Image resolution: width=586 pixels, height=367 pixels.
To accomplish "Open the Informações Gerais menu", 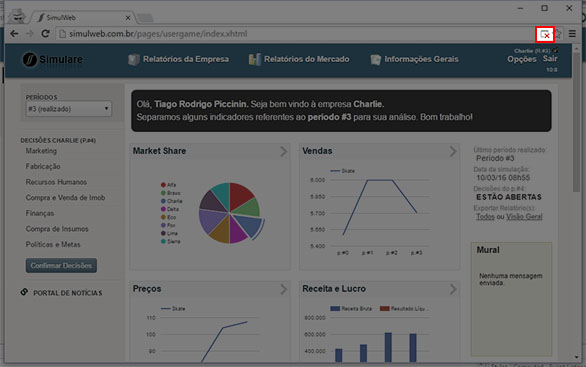I will [x=414, y=59].
